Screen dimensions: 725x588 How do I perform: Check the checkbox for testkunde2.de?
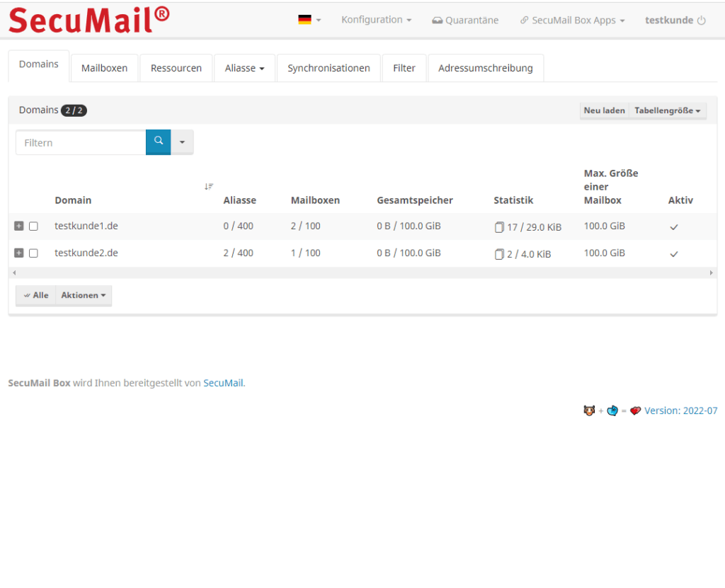(34, 253)
